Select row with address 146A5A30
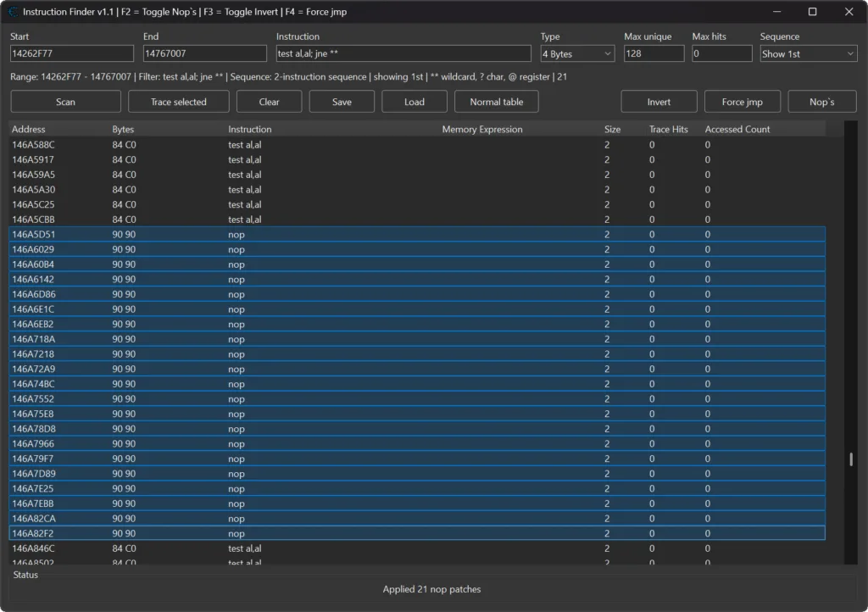Viewport: 868px width, 612px height. [x=417, y=190]
